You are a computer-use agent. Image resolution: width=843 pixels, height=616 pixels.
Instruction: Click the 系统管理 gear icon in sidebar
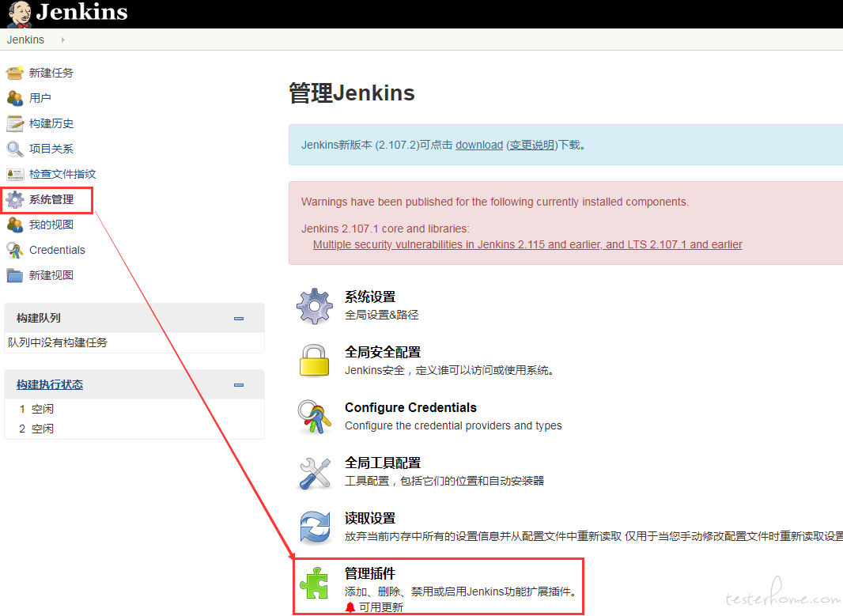pyautogui.click(x=14, y=199)
